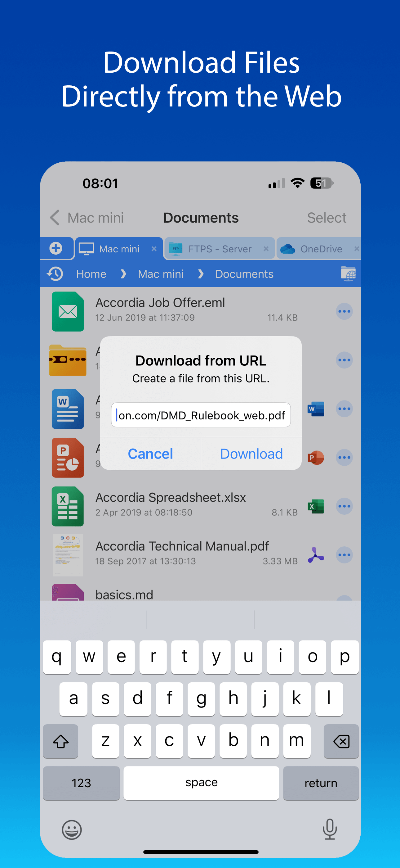Tap the add new tab plus icon
This screenshot has height=868, width=400.
click(56, 248)
